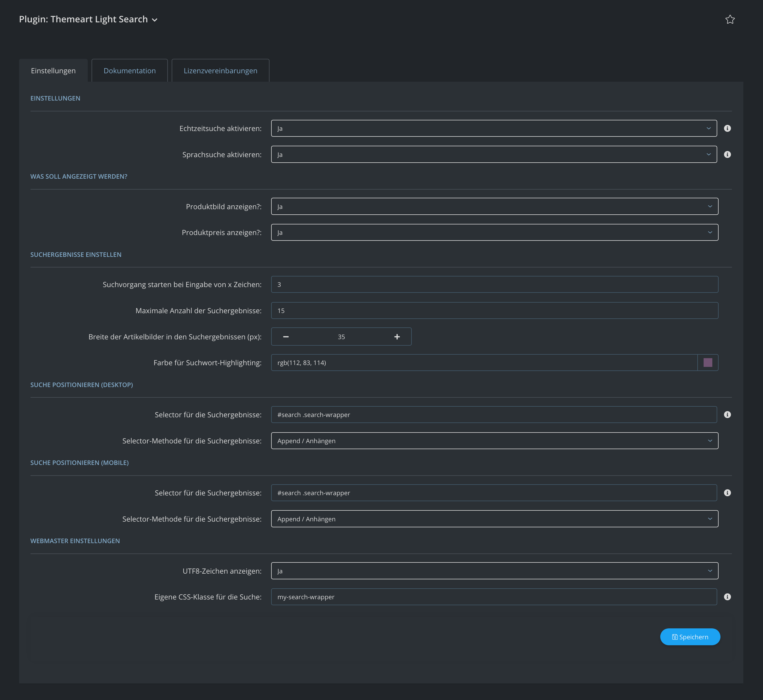Click the favorite star icon
Screen dimensions: 763x700
pos(730,19)
